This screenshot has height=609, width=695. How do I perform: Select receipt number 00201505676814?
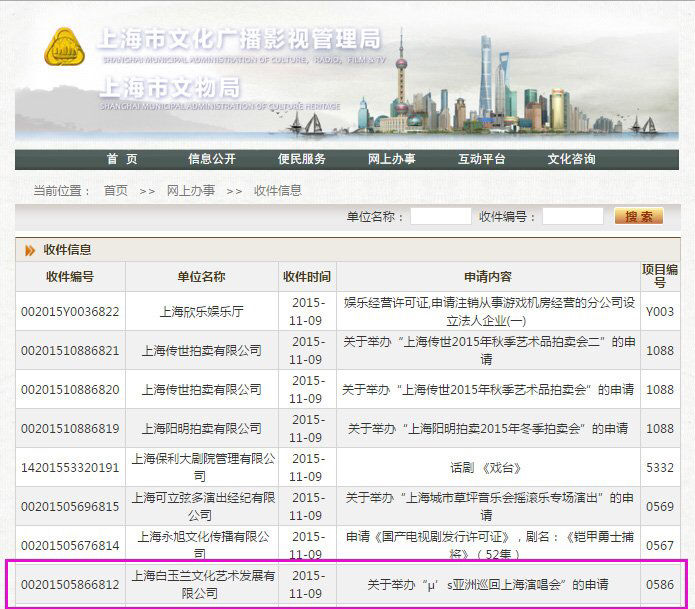pyautogui.click(x=70, y=546)
